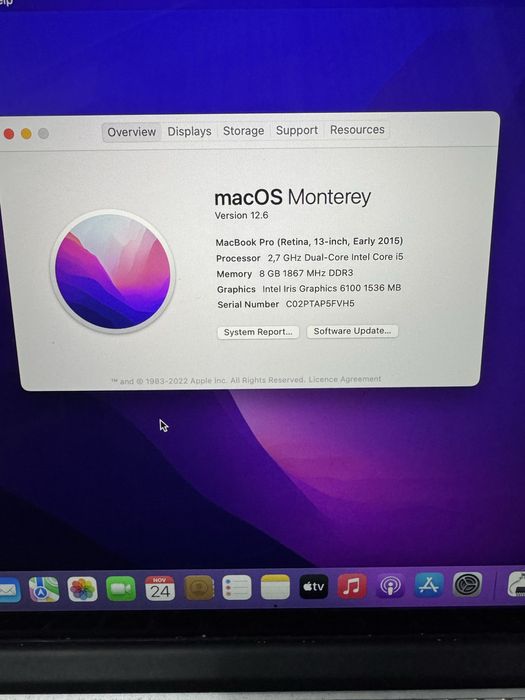Click the Memory 8 GB text
Screen dimensions: 525x700
pos(285,273)
